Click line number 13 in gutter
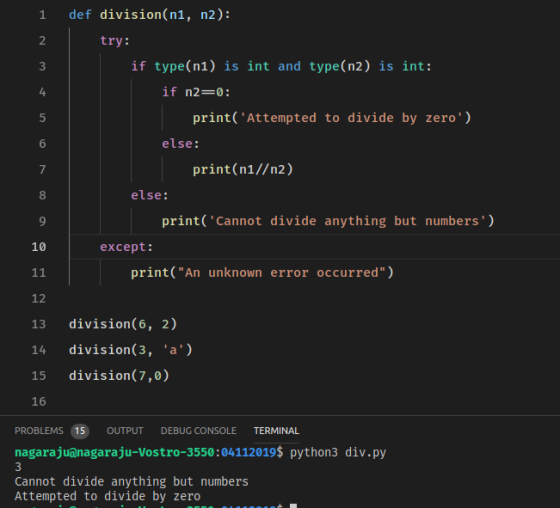 (x=39, y=324)
